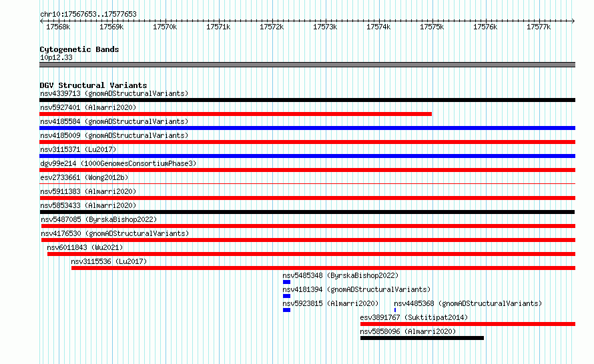The width and height of the screenshot is (594, 364).
Task: Select the red dgv99e214 variant bar
Action: [x=307, y=170]
